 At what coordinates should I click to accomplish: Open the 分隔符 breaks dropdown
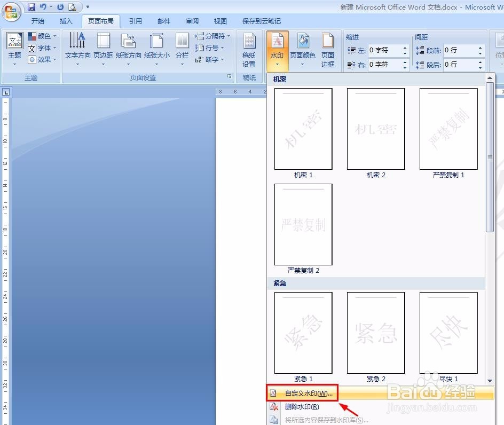pyautogui.click(x=213, y=36)
